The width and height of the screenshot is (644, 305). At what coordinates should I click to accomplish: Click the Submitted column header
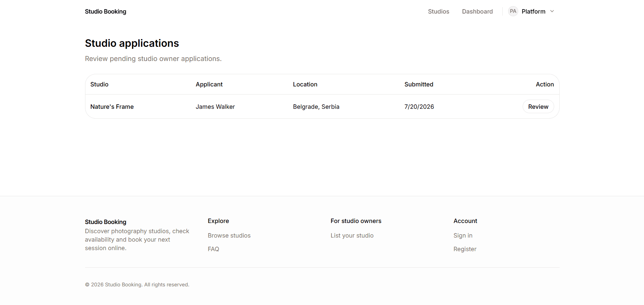pyautogui.click(x=419, y=84)
